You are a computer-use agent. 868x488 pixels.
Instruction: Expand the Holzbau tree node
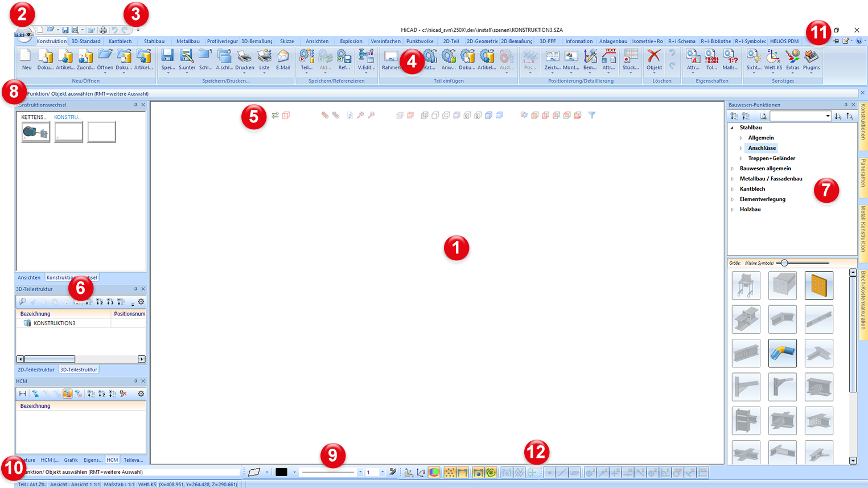pyautogui.click(x=733, y=210)
